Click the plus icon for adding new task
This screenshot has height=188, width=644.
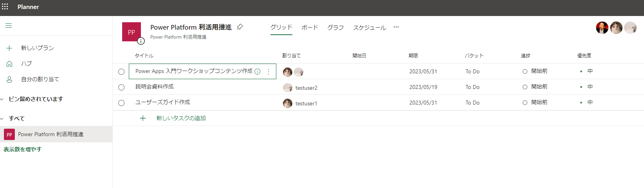(143, 118)
